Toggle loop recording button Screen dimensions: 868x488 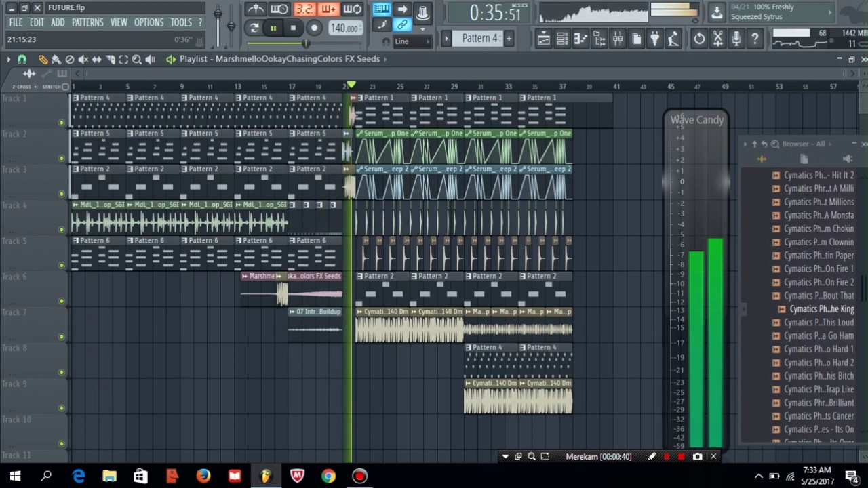(x=353, y=9)
